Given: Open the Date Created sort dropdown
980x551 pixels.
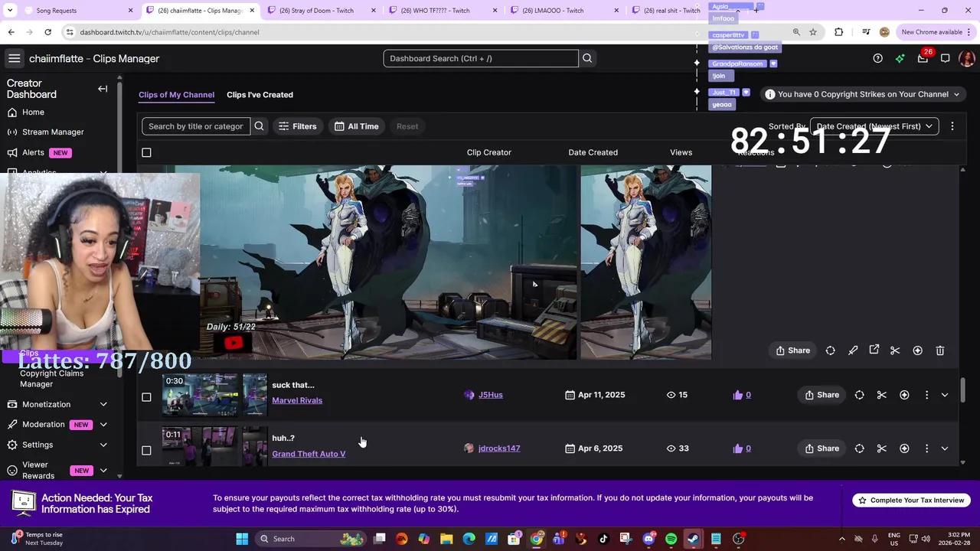Looking at the screenshot, I should [874, 126].
